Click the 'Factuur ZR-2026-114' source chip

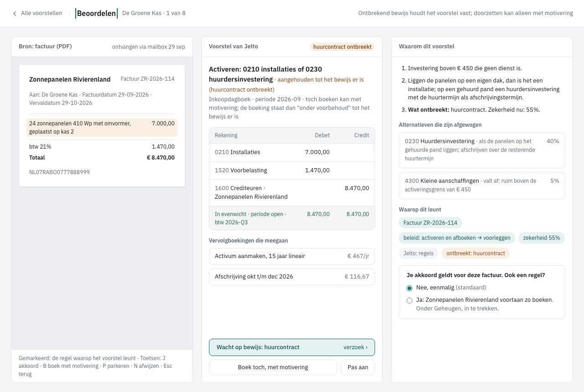(430, 223)
